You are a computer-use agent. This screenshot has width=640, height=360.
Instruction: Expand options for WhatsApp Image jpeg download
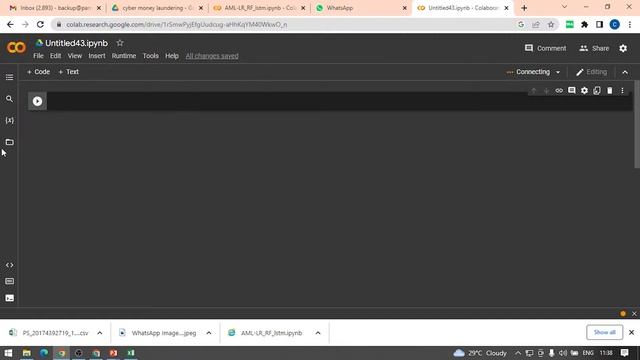(209, 333)
